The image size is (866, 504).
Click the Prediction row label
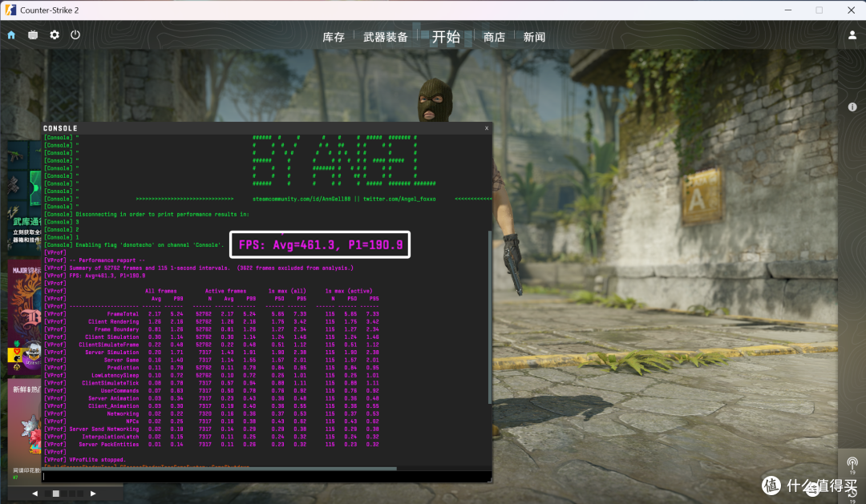coord(123,368)
